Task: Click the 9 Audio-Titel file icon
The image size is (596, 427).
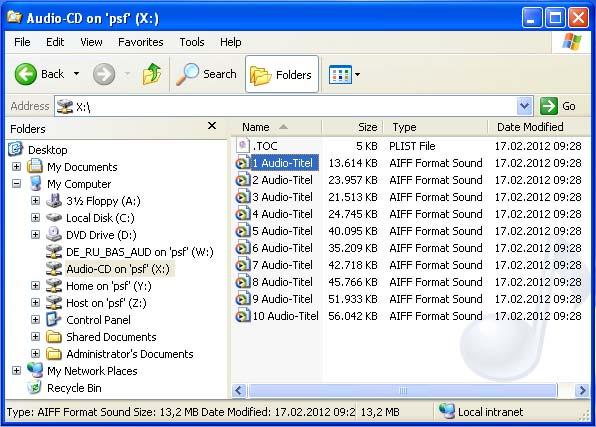Action: click(x=243, y=299)
